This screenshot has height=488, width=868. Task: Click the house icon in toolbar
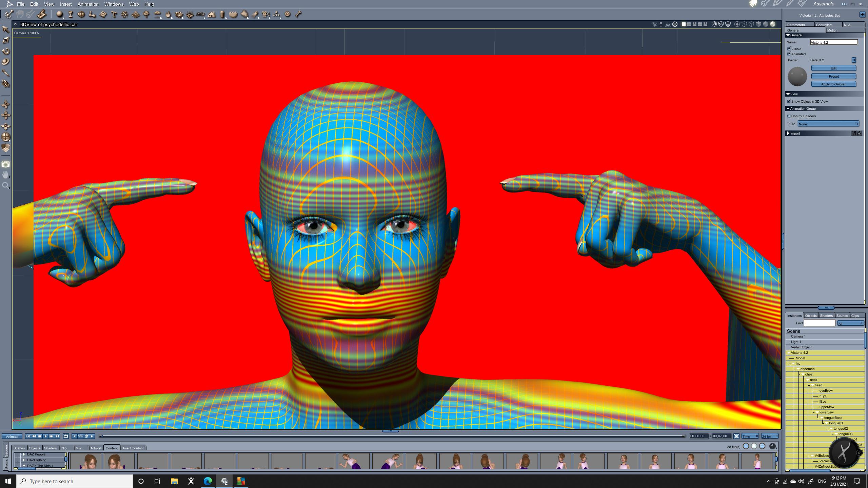(212, 14)
